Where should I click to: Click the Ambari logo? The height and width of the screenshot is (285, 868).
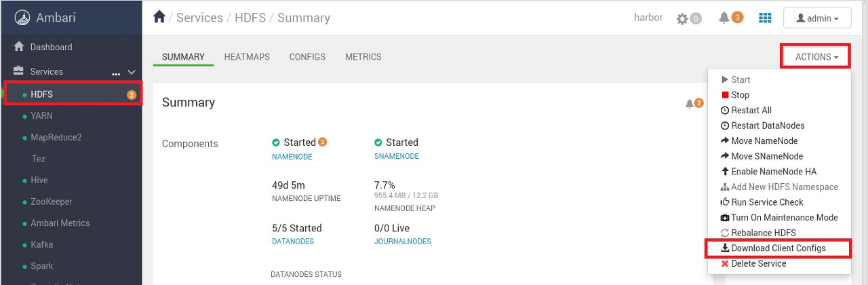pyautogui.click(x=22, y=18)
